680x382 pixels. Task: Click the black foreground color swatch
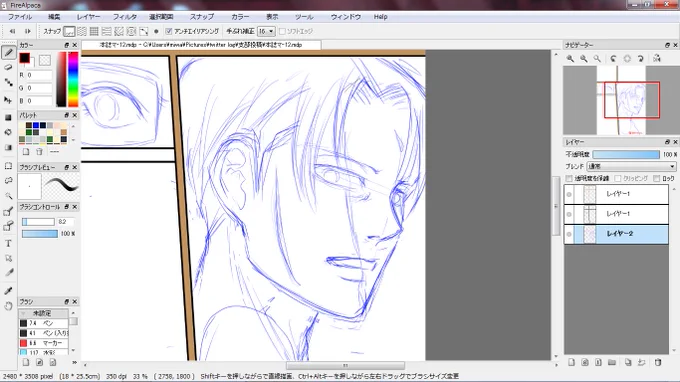point(24,58)
